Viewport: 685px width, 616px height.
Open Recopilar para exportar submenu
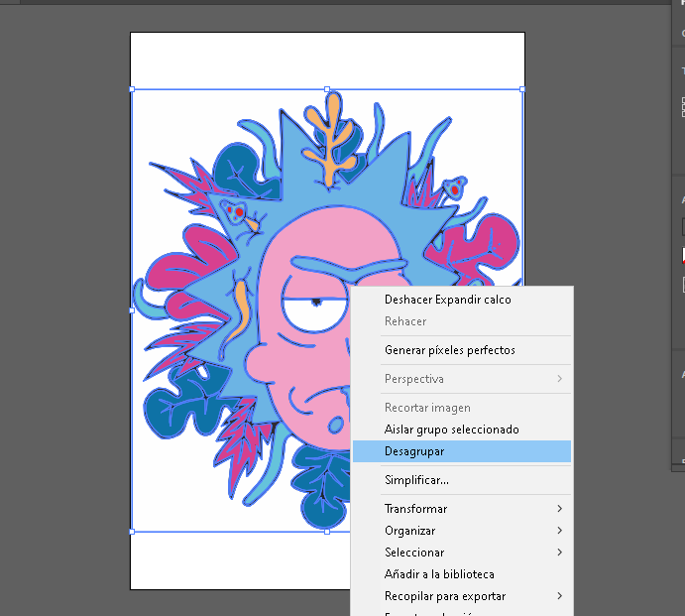(462, 596)
